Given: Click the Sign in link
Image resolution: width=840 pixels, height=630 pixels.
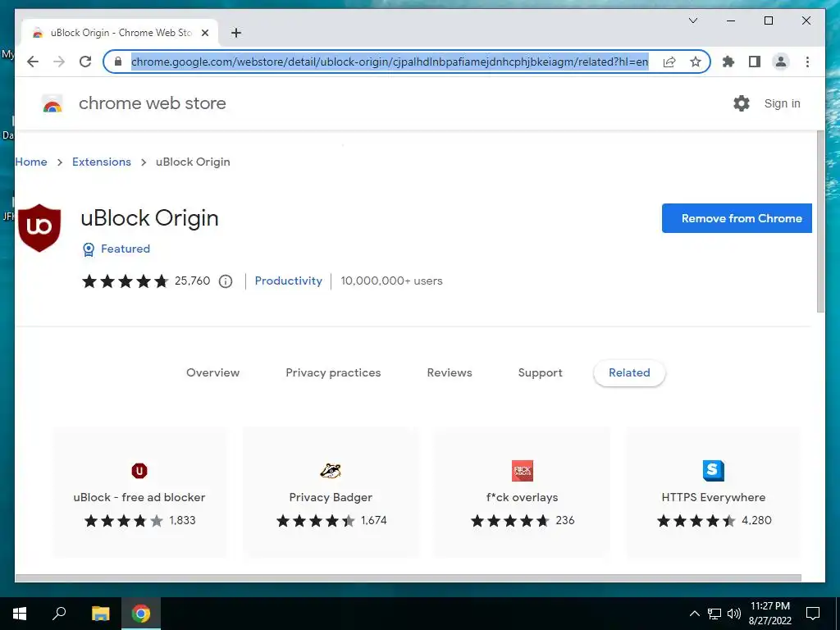Looking at the screenshot, I should click(x=782, y=103).
